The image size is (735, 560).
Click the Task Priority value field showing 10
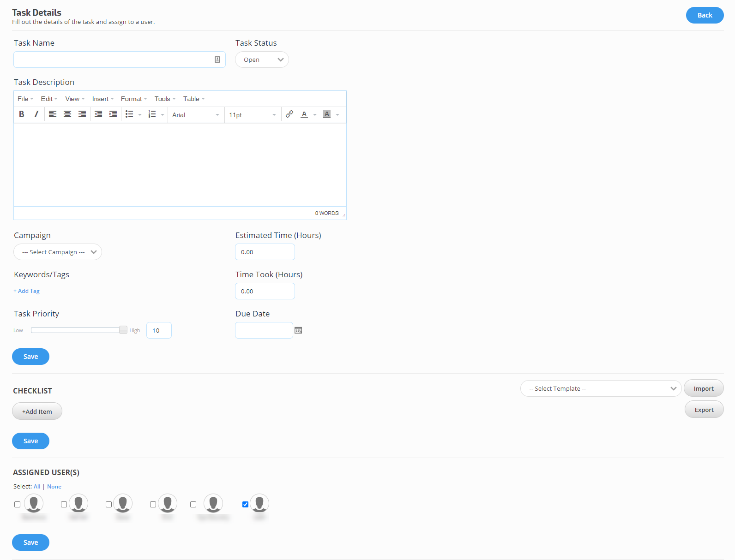pyautogui.click(x=159, y=330)
